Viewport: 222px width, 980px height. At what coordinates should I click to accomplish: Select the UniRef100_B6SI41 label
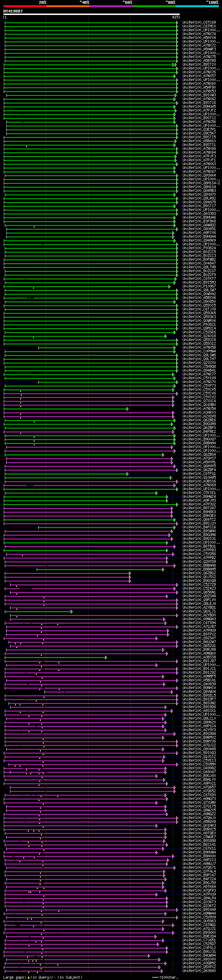(199, 845)
